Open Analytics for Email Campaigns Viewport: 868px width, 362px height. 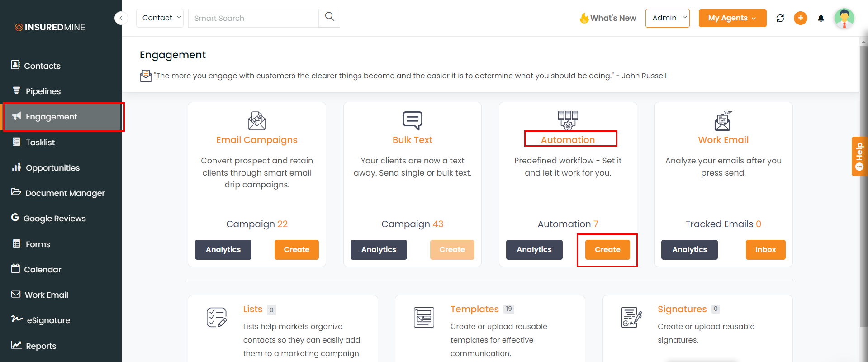[x=223, y=250]
